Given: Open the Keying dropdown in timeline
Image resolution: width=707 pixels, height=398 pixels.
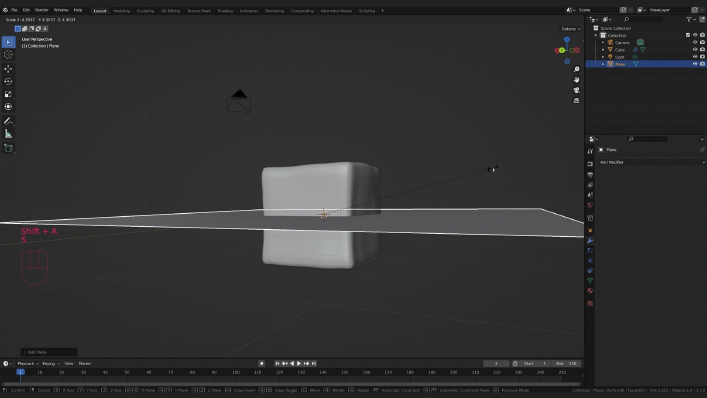Looking at the screenshot, I should (x=51, y=363).
